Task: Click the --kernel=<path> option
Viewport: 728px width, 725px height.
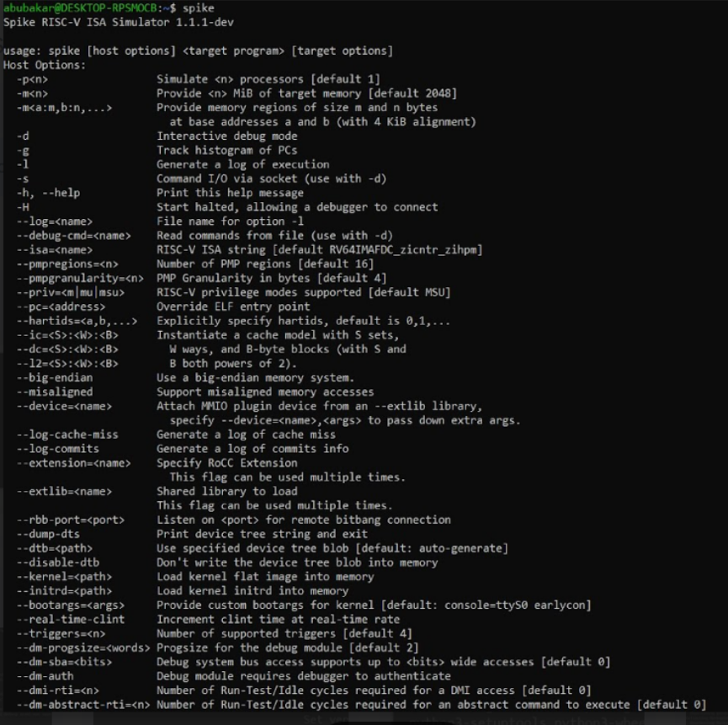Action: [x=64, y=577]
